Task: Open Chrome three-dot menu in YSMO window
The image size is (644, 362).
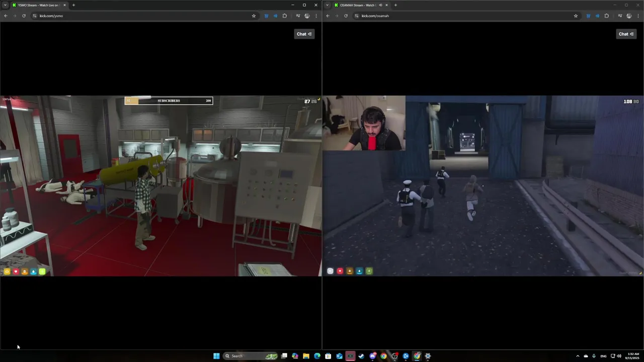Action: point(316,16)
